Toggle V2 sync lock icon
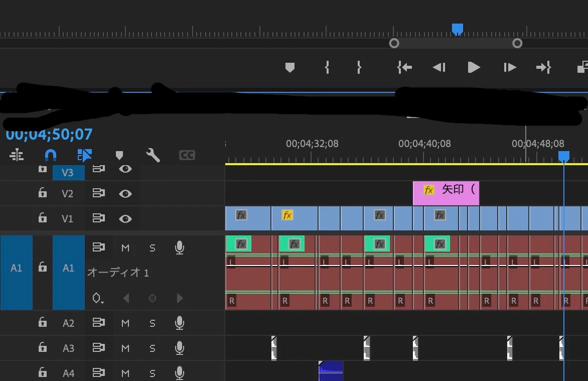The width and height of the screenshot is (588, 381). click(99, 193)
